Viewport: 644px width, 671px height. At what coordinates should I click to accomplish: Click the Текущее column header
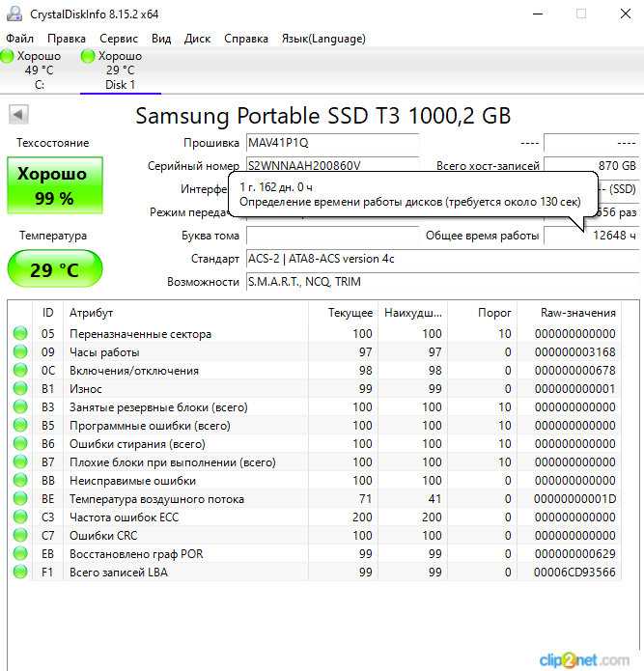tap(343, 313)
